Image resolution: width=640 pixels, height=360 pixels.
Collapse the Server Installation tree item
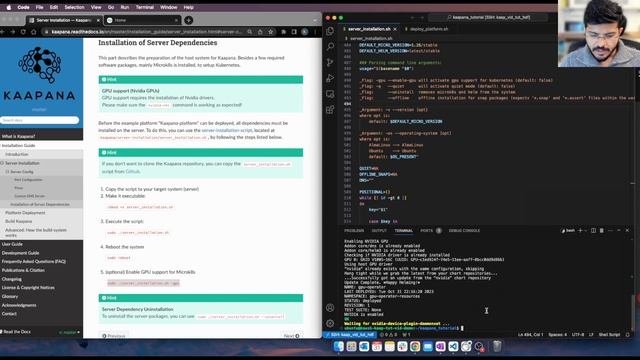(2, 163)
